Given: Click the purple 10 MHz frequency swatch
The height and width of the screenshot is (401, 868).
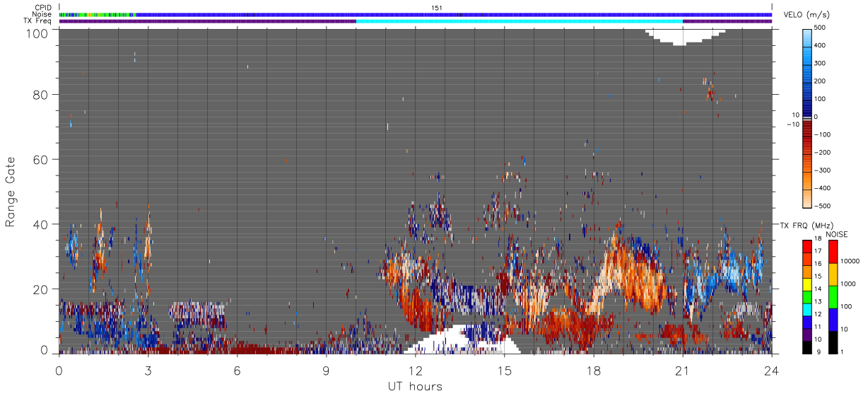Looking at the screenshot, I should (807, 334).
